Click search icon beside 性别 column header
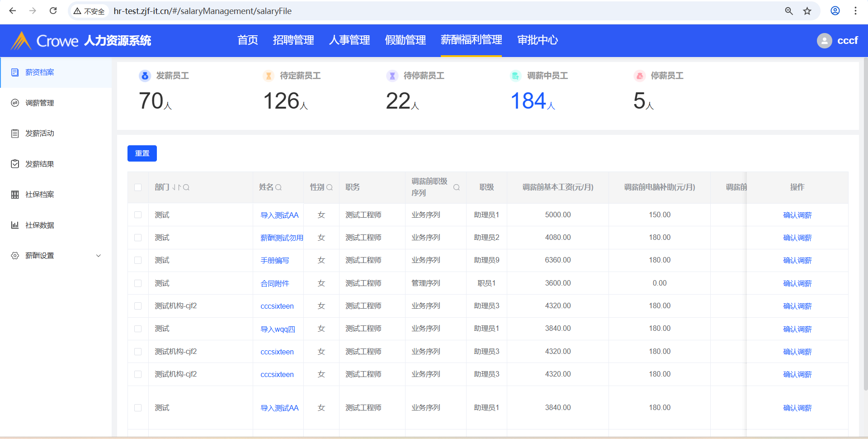This screenshot has width=868, height=439. [330, 187]
